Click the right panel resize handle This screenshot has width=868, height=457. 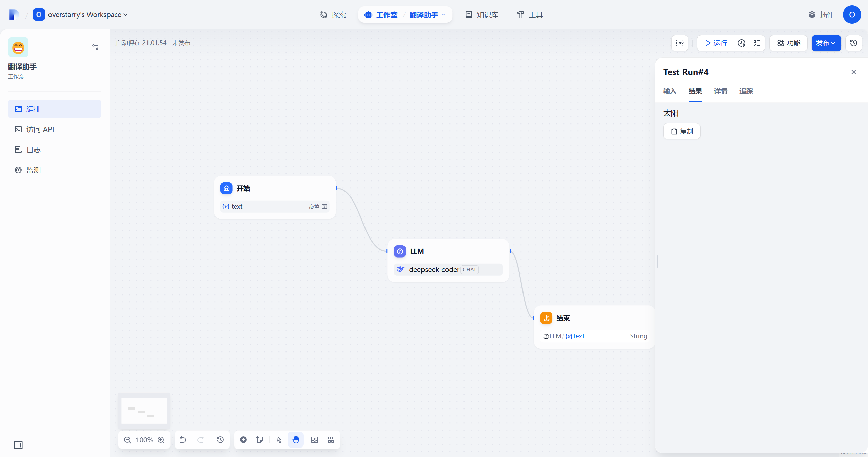pos(657,262)
